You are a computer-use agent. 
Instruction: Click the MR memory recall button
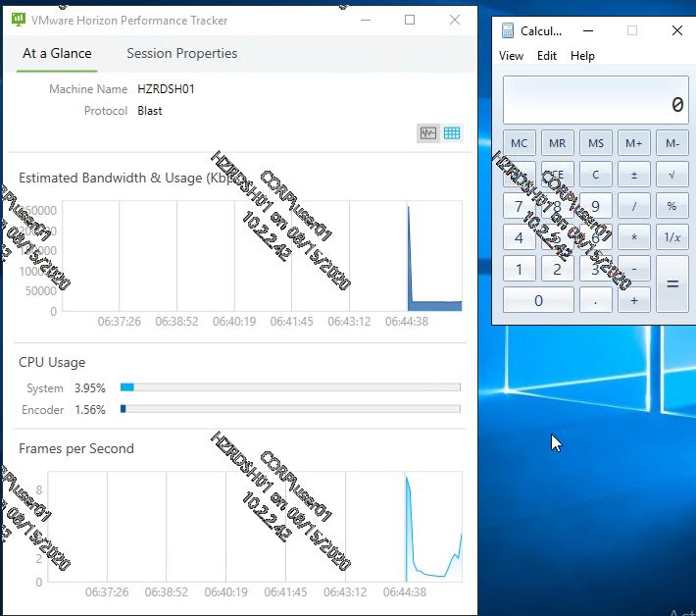click(558, 143)
